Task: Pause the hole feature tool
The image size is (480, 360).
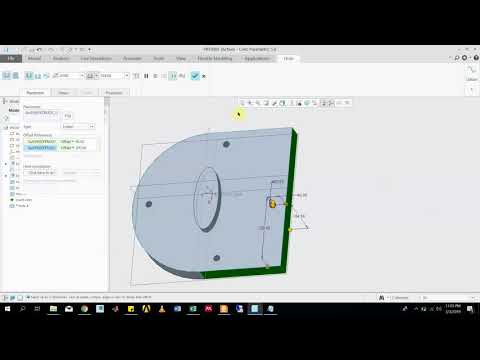Action: click(146, 76)
